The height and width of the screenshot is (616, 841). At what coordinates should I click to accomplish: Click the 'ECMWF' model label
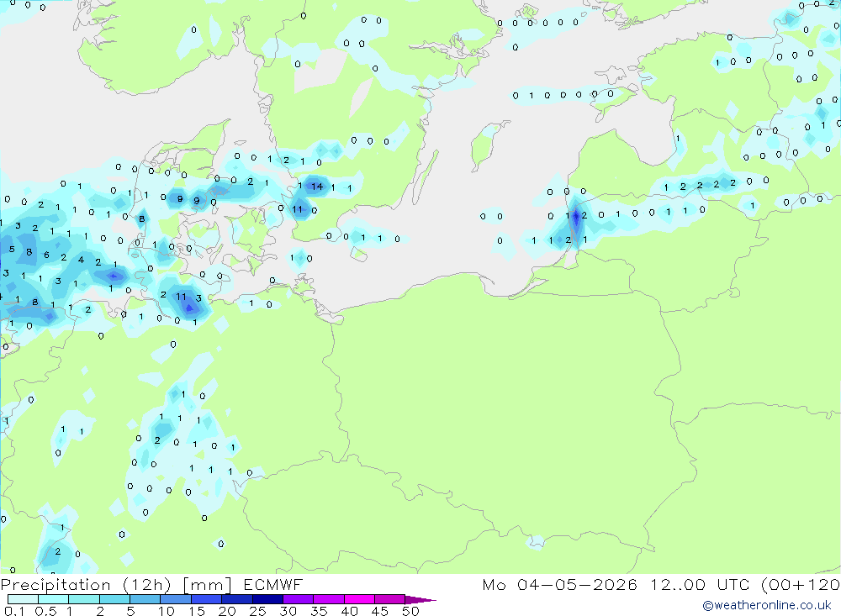(x=273, y=584)
